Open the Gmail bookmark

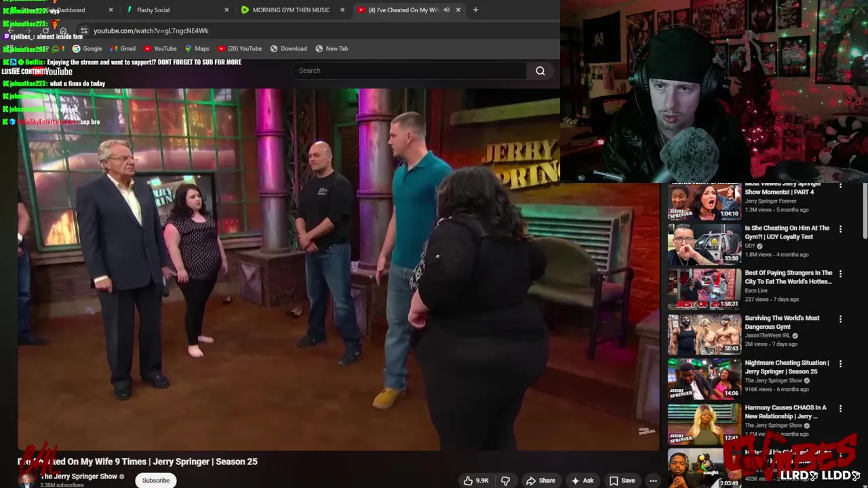123,49
